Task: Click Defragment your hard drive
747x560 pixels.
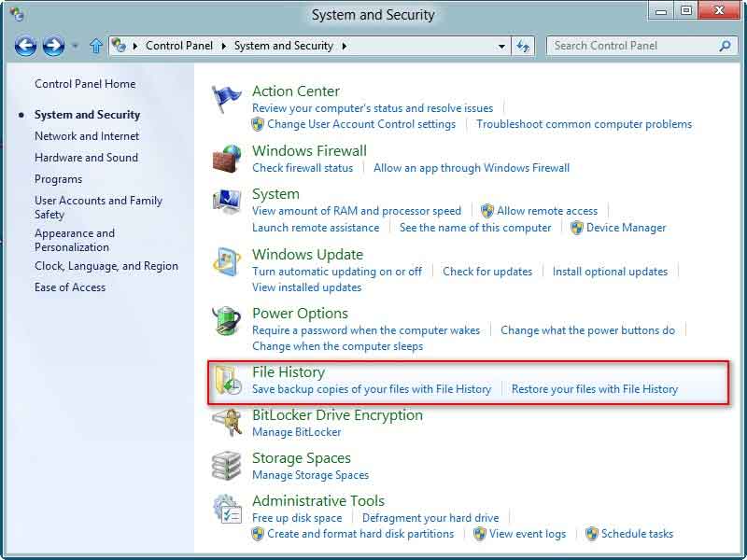Action: click(x=430, y=518)
